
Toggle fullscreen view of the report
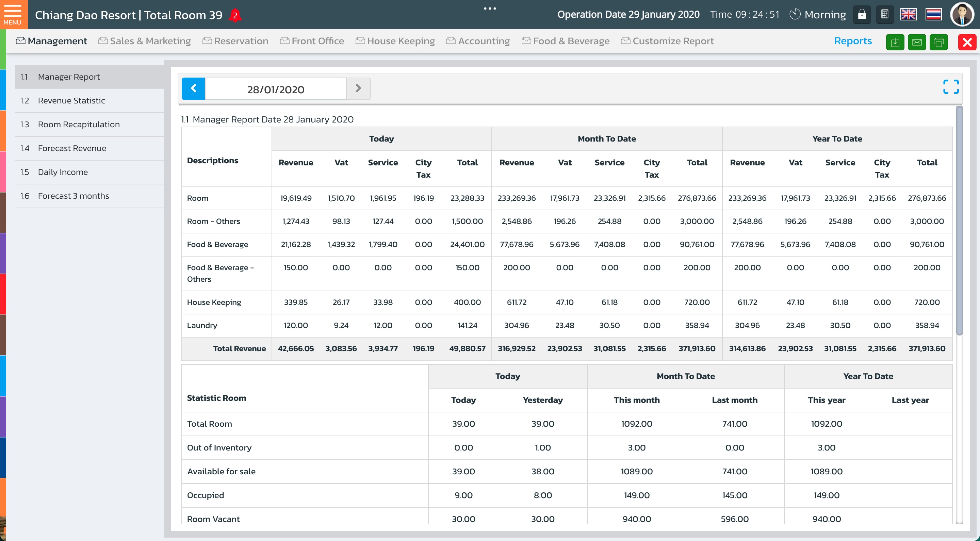(x=951, y=87)
